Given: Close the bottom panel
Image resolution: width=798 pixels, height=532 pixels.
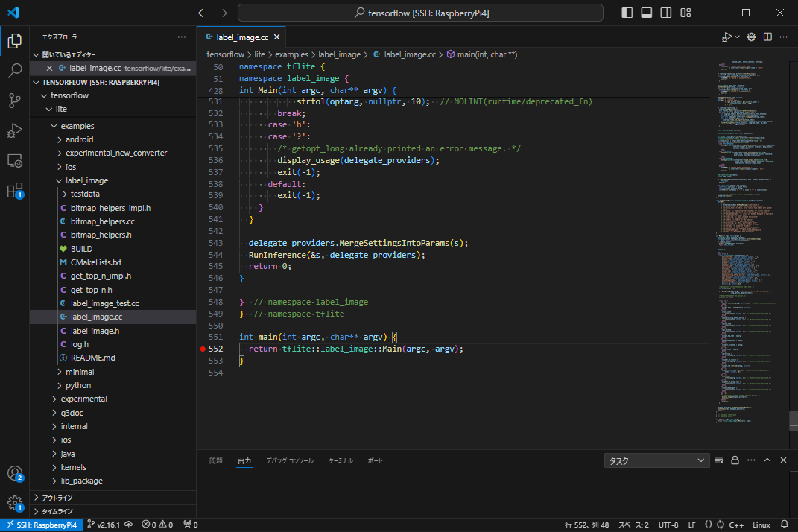Looking at the screenshot, I should (784, 460).
